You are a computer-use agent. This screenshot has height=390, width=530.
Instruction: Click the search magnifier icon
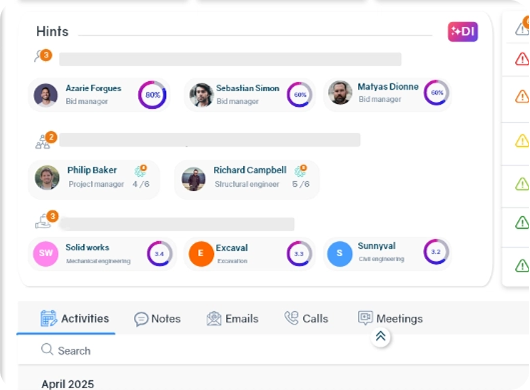pos(47,349)
